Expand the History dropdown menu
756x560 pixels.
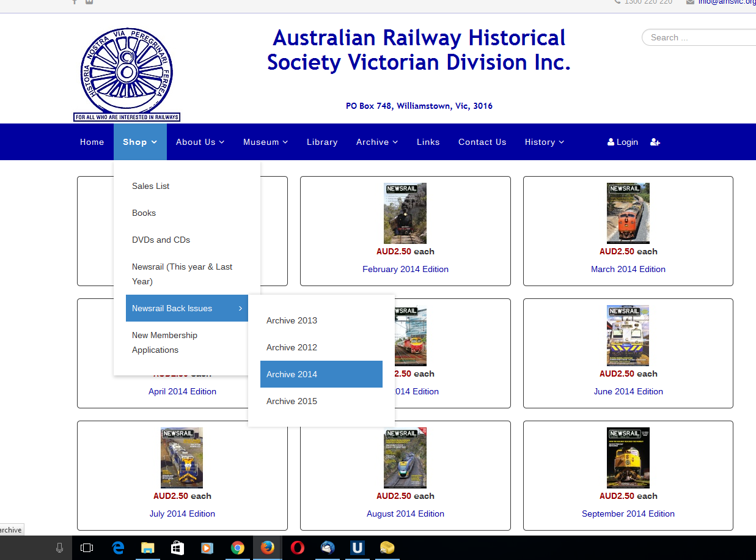point(545,142)
